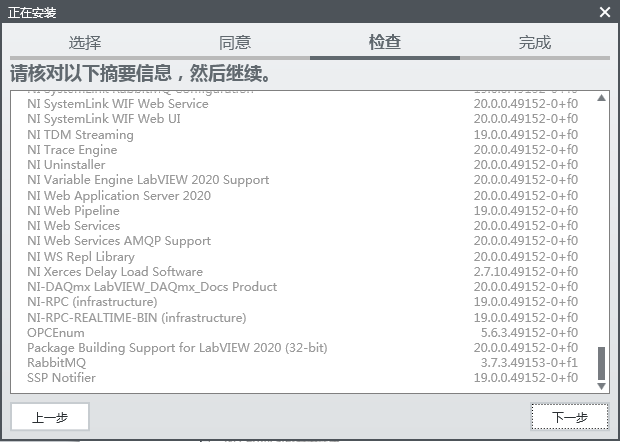This screenshot has height=442, width=620.
Task: Select the 检查 tab
Action: (x=385, y=43)
